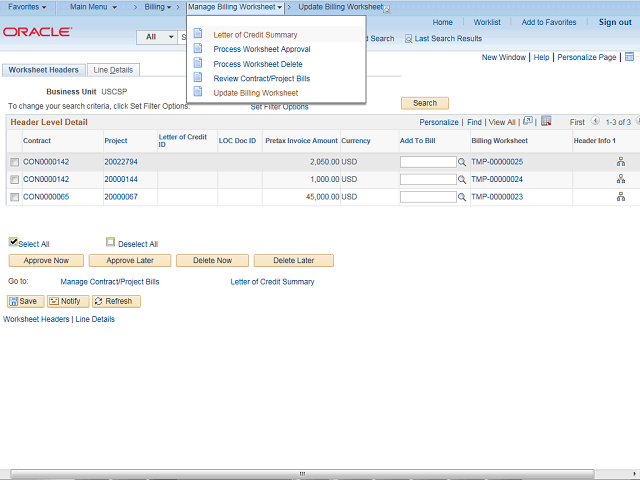Click Personalize Page link

(587, 58)
